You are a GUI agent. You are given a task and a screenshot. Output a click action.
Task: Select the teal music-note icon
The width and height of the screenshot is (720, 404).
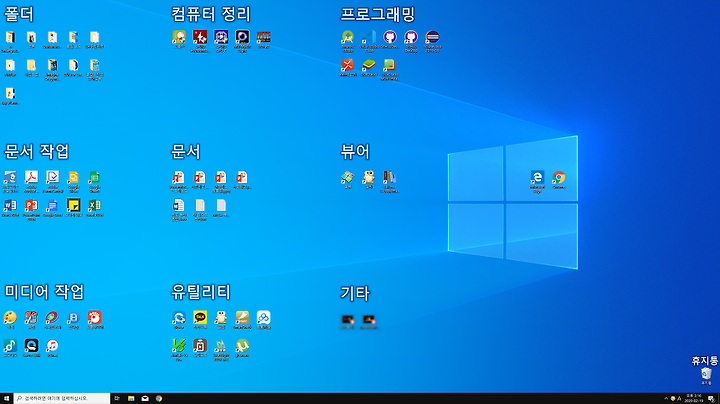click(x=10, y=346)
